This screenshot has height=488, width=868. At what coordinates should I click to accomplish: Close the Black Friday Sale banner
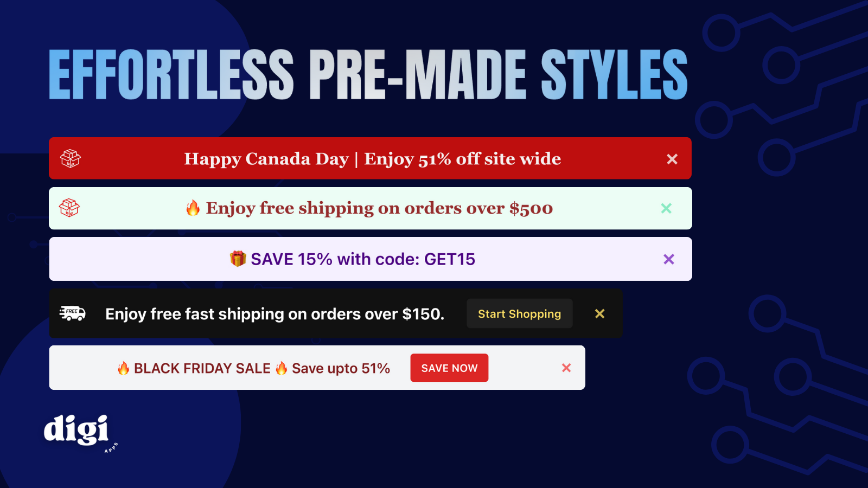[566, 368]
